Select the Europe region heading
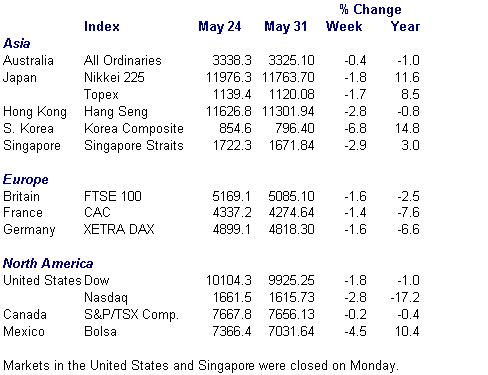 click(26, 180)
